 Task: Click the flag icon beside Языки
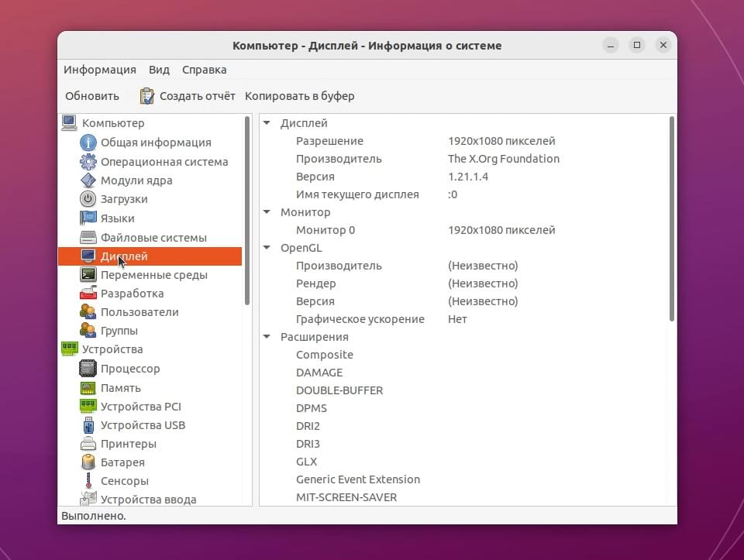click(x=88, y=218)
